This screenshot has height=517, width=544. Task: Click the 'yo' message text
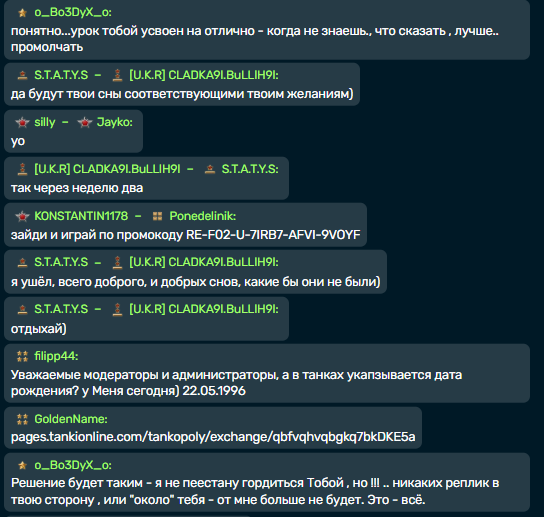point(18,141)
